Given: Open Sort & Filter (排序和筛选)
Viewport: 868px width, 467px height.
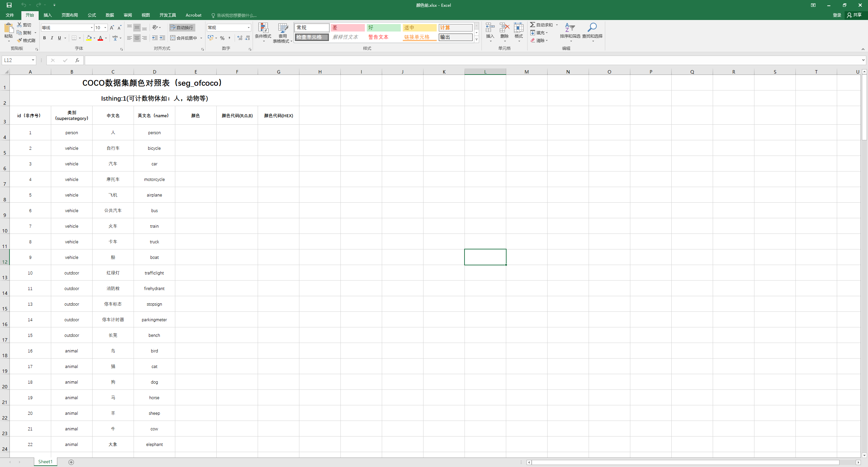Looking at the screenshot, I should 570,33.
